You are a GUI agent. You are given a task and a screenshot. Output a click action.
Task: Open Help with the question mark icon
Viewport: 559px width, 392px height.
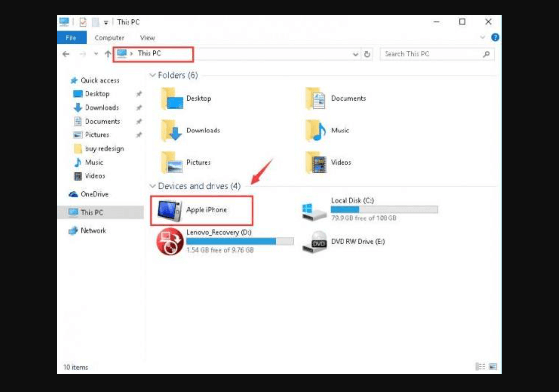(495, 37)
